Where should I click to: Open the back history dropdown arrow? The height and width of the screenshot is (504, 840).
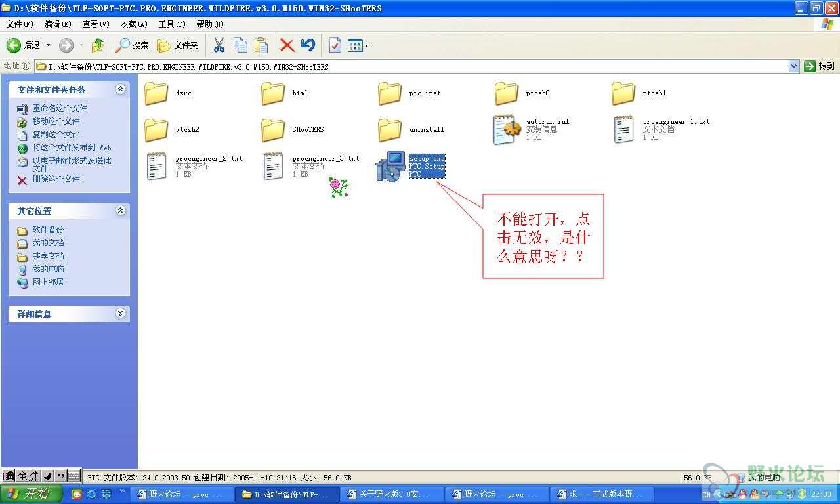48,45
